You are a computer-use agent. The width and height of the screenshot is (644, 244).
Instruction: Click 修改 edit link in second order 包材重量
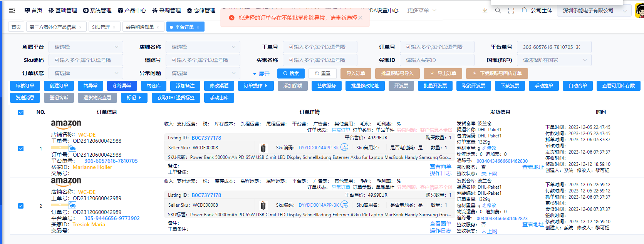[x=489, y=206]
